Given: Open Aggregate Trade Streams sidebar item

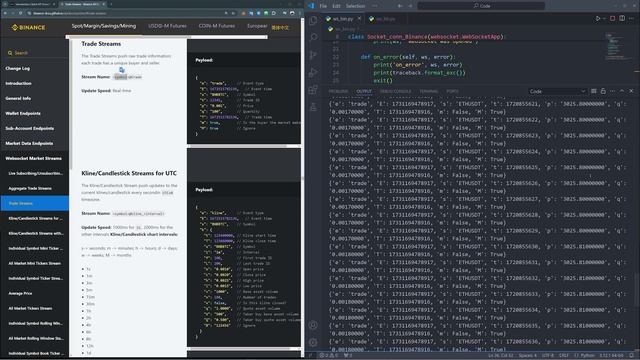Looking at the screenshot, I should pos(30,188).
